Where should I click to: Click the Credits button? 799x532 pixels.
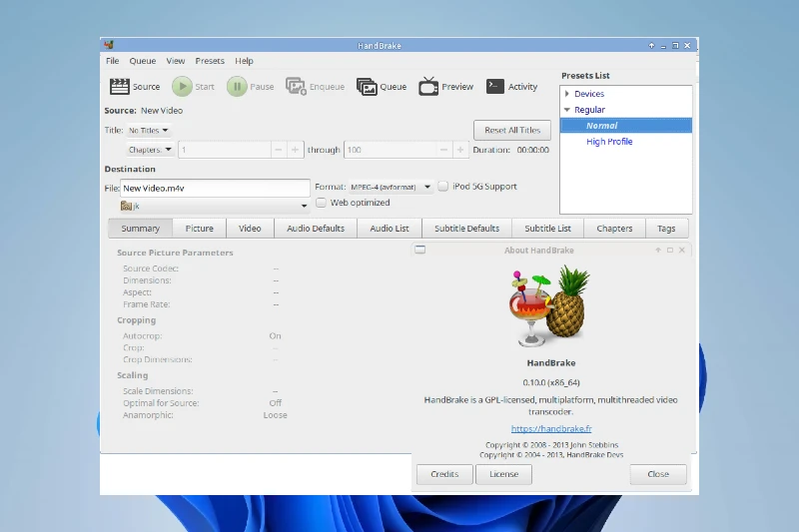click(x=444, y=474)
